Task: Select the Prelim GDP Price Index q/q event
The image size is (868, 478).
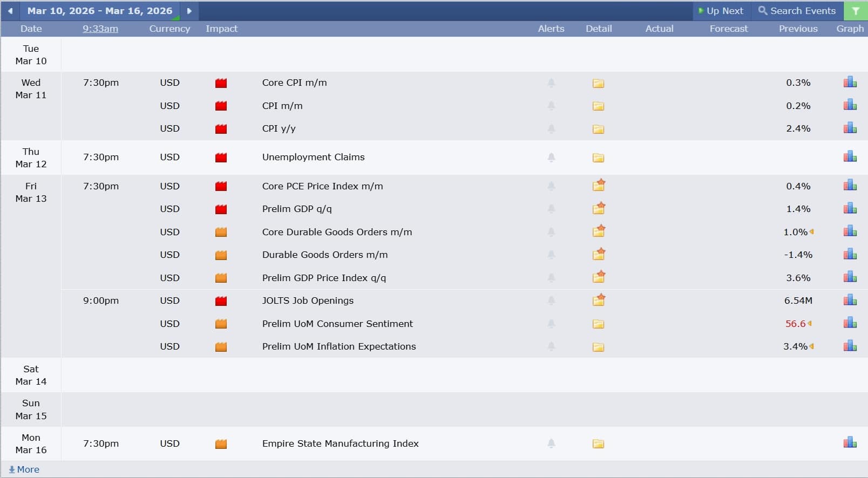Action: tap(324, 278)
